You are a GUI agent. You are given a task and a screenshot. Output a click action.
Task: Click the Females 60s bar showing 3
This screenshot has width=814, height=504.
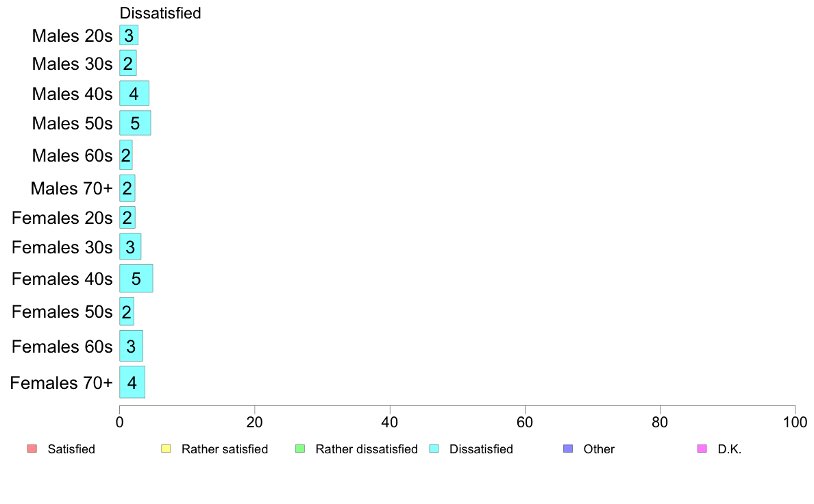(x=131, y=346)
